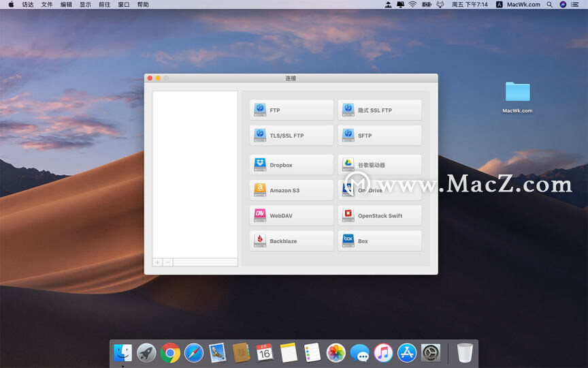This screenshot has height=368, width=588.
Task: Connect to Dropbox
Action: [291, 165]
